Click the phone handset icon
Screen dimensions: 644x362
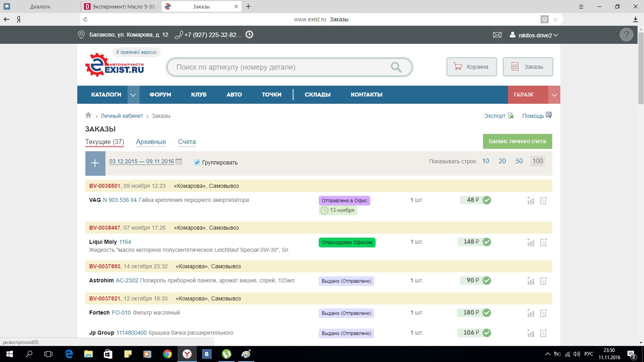click(x=179, y=35)
